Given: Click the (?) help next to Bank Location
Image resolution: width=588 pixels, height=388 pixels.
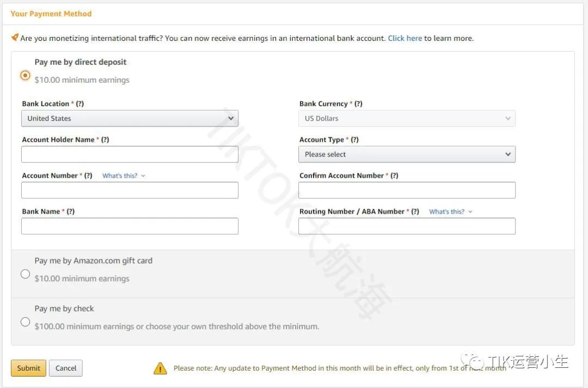Looking at the screenshot, I should tap(79, 104).
